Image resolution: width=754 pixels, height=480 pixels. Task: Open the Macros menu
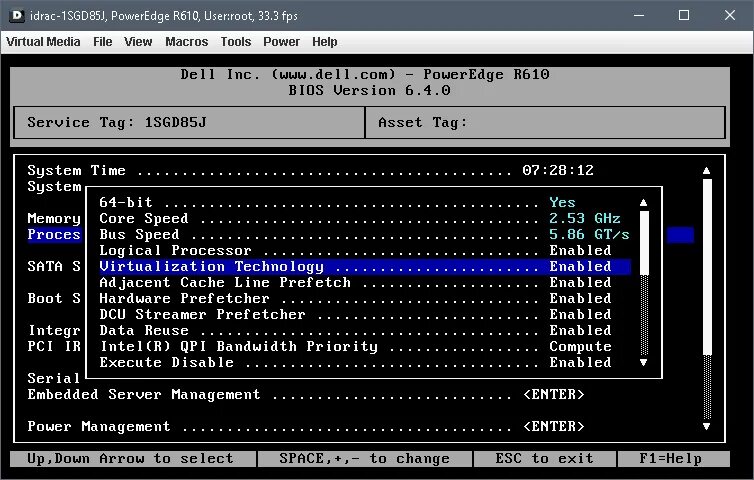click(187, 42)
